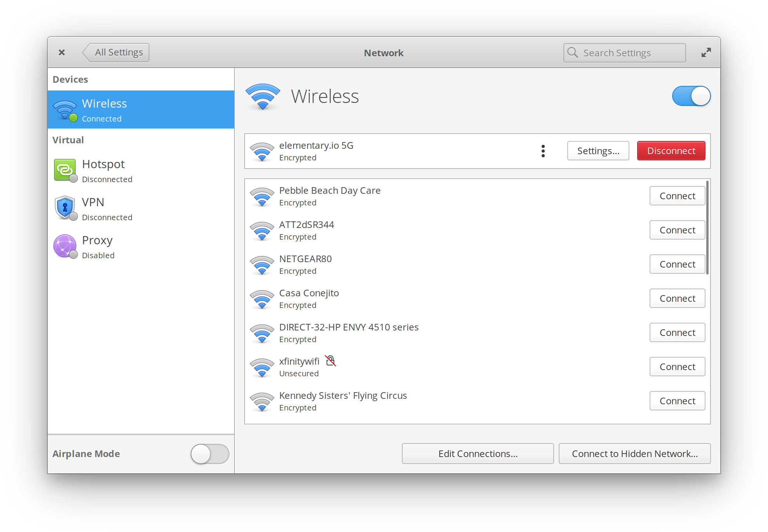The width and height of the screenshot is (768, 532).
Task: Click Connect to Hidden Network button
Action: coord(634,454)
